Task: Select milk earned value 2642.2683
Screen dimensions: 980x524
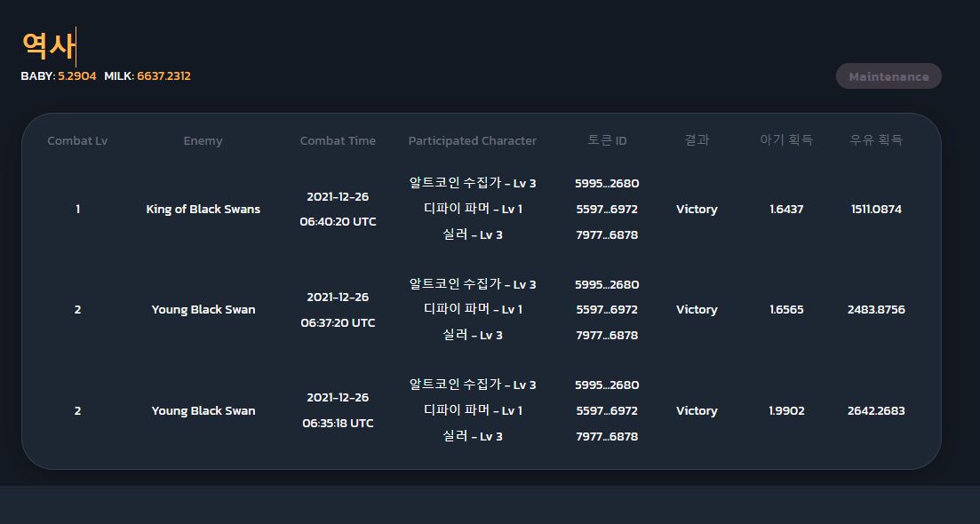Action: pyautogui.click(x=876, y=411)
